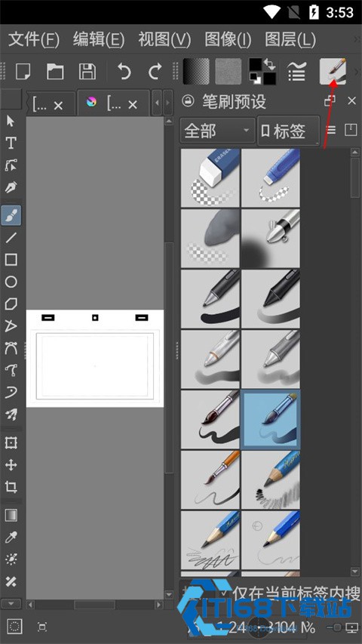Choose the Line tool
The height and width of the screenshot is (644, 362).
(x=11, y=237)
